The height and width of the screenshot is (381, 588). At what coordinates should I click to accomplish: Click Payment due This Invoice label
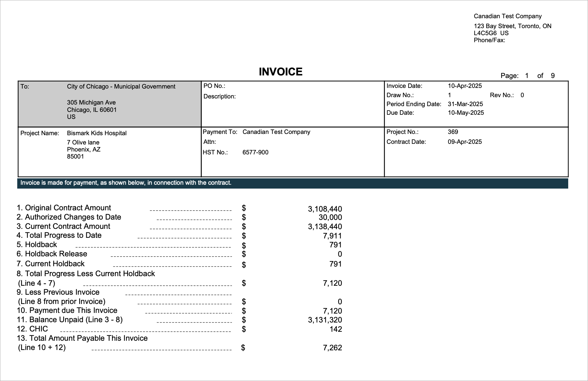coord(67,311)
